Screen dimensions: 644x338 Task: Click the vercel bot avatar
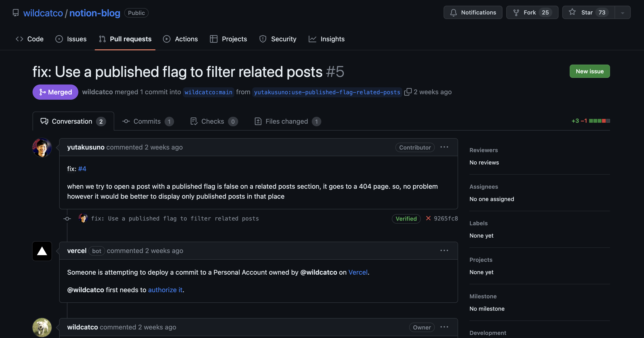click(42, 251)
